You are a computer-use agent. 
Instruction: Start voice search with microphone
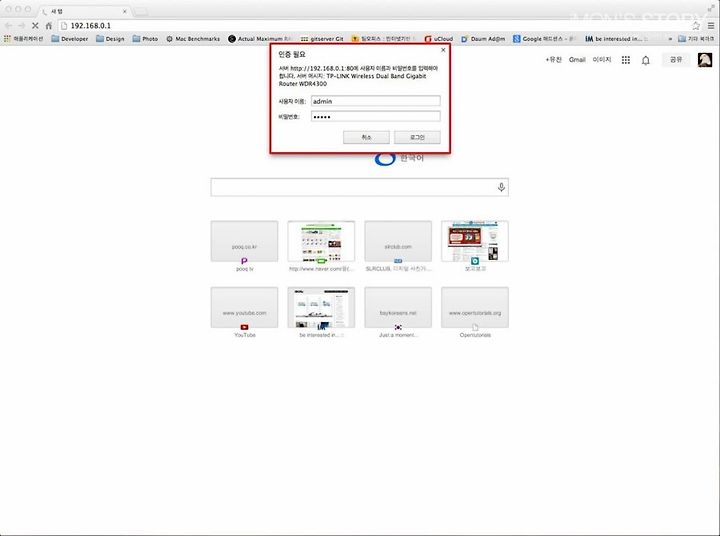click(x=501, y=187)
